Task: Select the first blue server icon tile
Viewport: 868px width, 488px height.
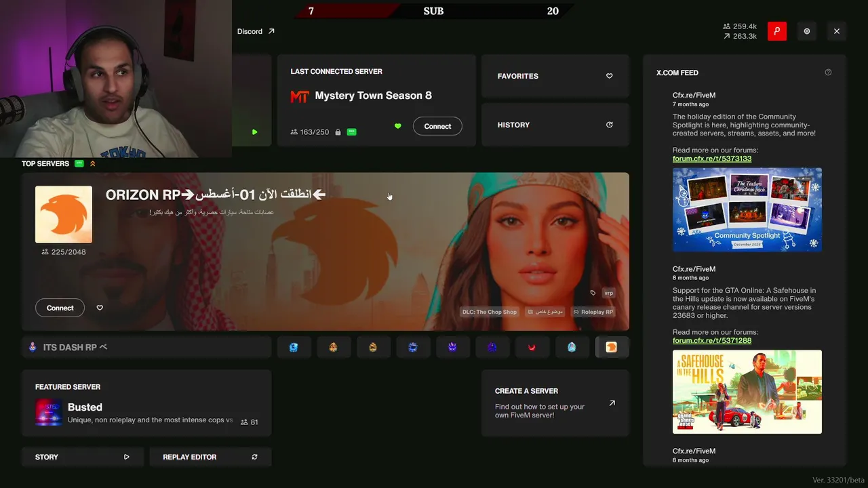Action: click(x=294, y=347)
